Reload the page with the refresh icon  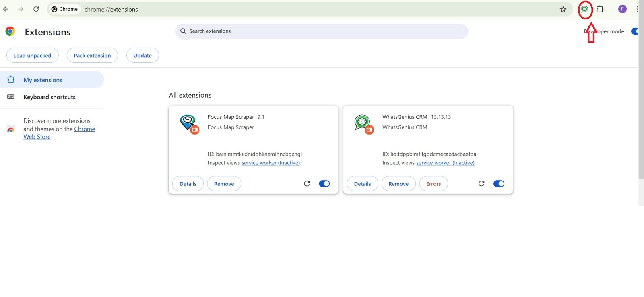tap(36, 9)
